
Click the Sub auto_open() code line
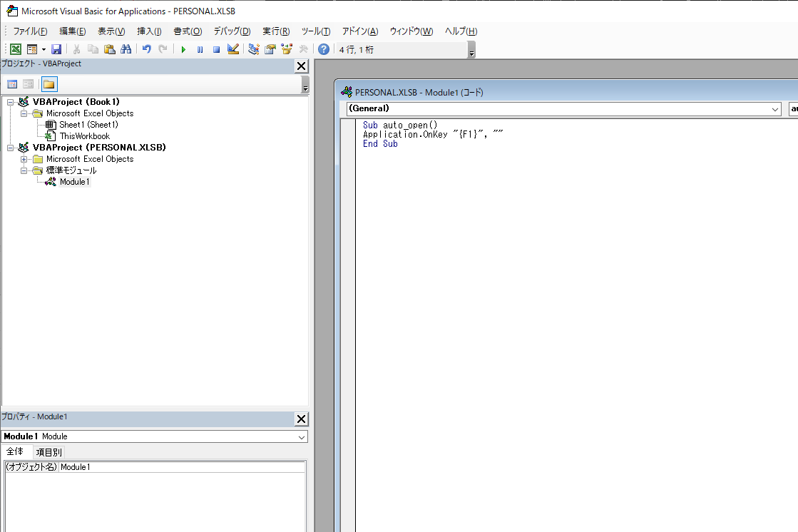[400, 126]
